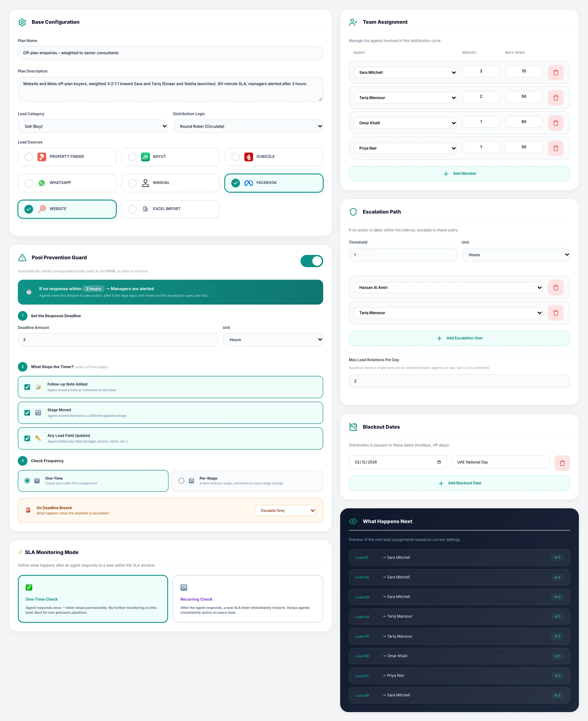Select Per-Stage check frequency
The image size is (588, 721).
247,481
